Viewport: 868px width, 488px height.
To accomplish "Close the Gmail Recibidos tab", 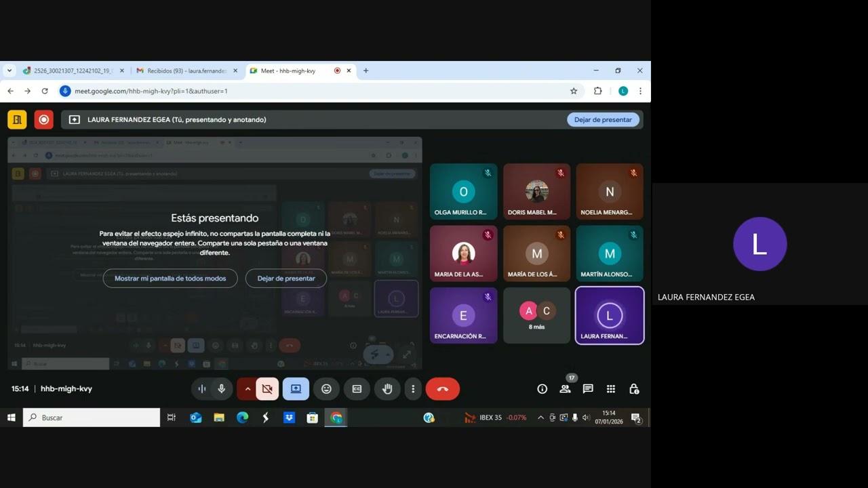I will (x=235, y=70).
